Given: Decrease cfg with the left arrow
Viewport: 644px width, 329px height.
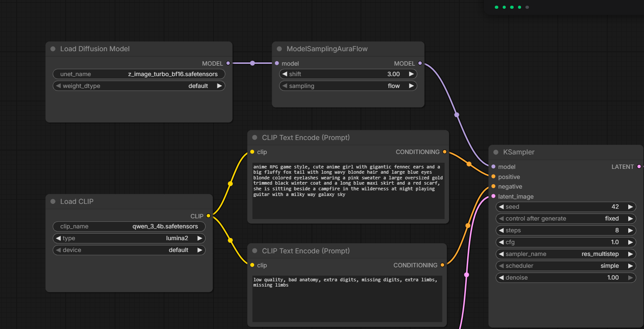Looking at the screenshot, I should click(501, 242).
